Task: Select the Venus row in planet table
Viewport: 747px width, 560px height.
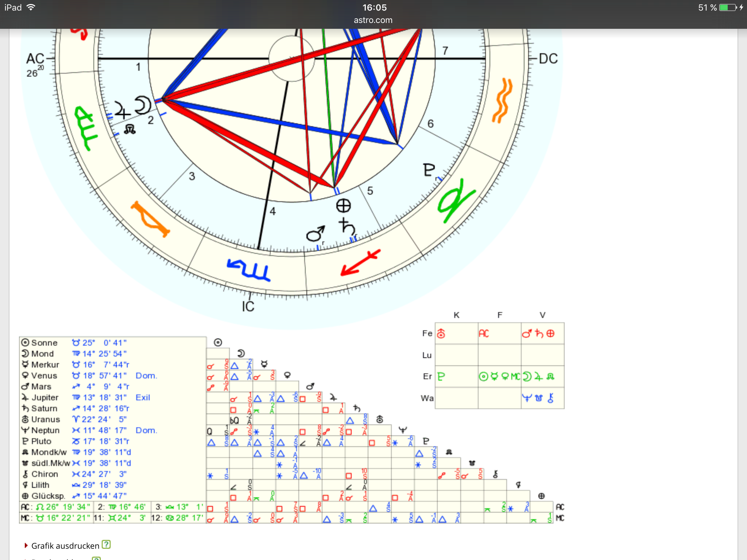Action: [x=113, y=376]
